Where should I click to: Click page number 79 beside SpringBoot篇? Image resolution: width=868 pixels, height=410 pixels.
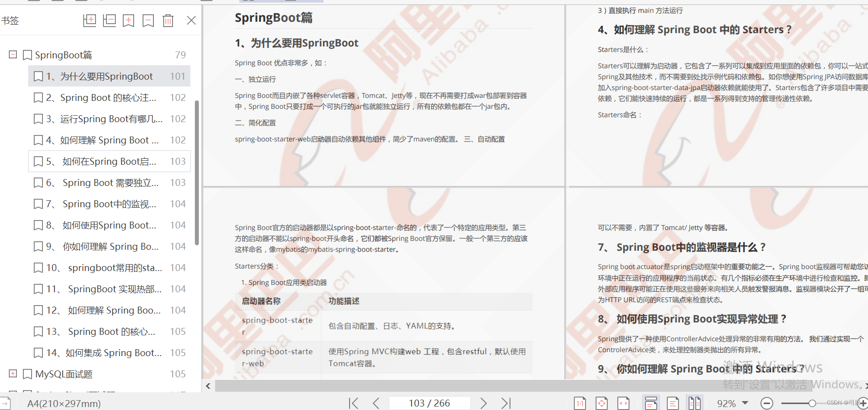click(181, 55)
